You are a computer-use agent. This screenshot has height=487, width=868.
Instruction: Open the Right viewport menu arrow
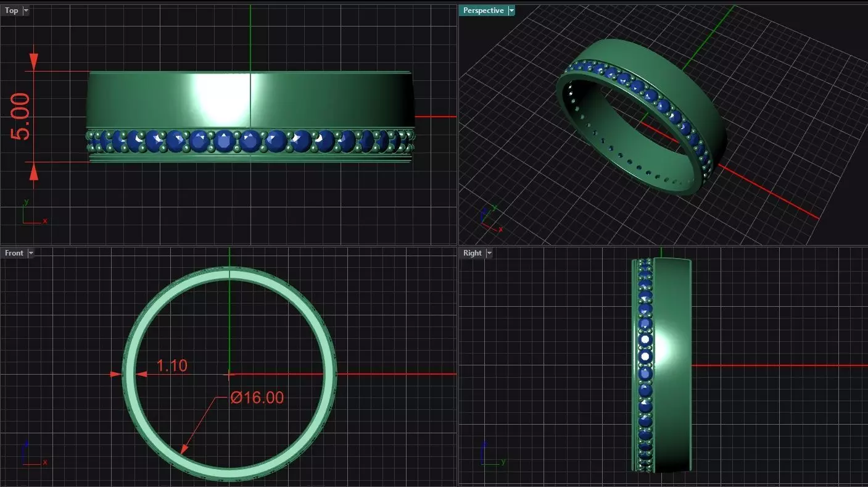click(489, 253)
